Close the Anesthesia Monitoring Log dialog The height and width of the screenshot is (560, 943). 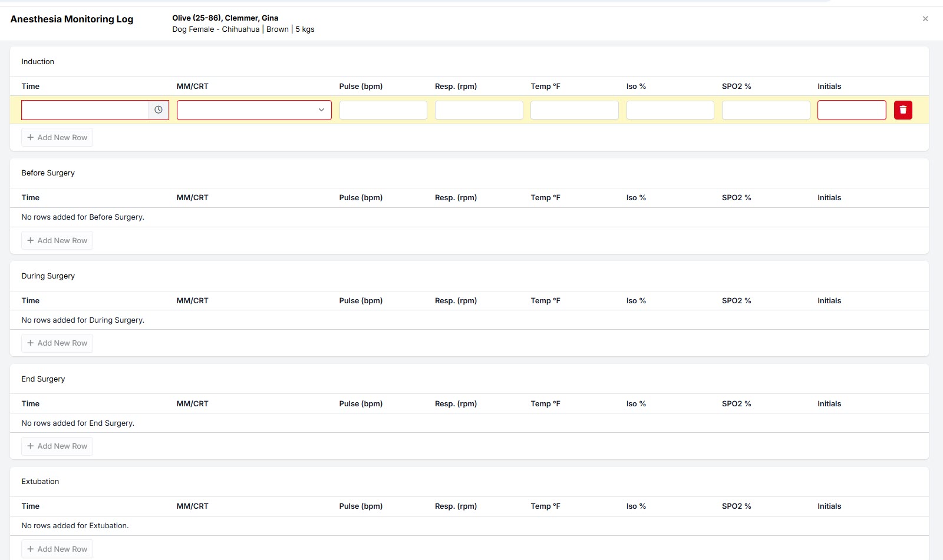coord(925,19)
